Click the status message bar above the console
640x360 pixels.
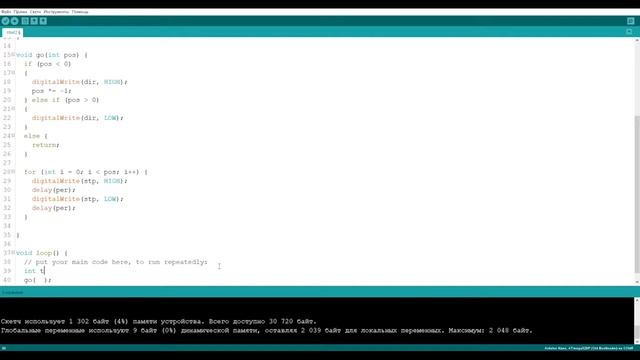[320, 292]
